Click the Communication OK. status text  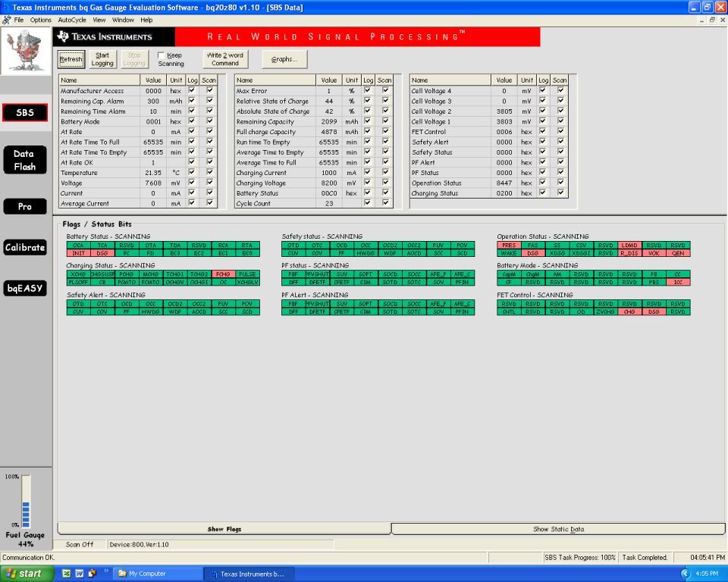point(28,558)
